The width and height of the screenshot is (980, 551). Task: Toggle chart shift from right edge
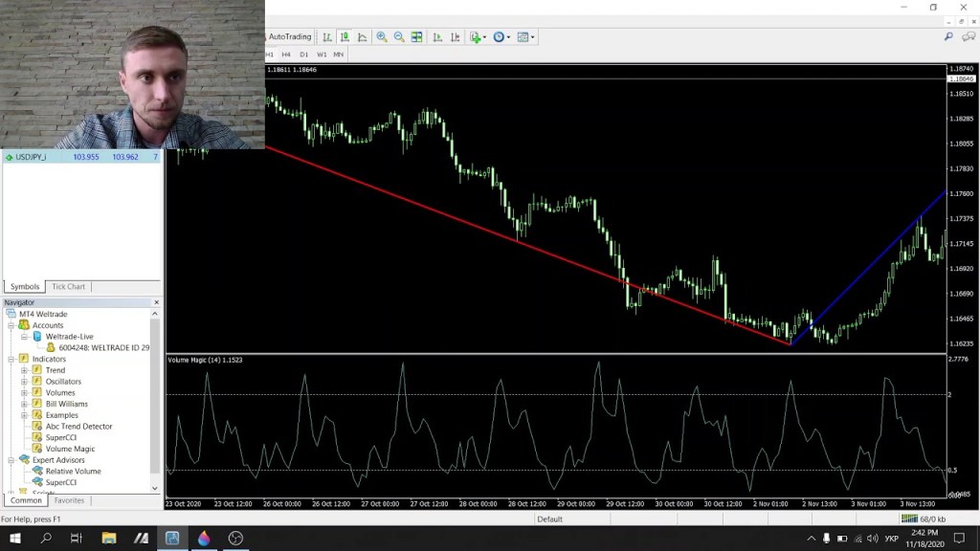pyautogui.click(x=454, y=36)
